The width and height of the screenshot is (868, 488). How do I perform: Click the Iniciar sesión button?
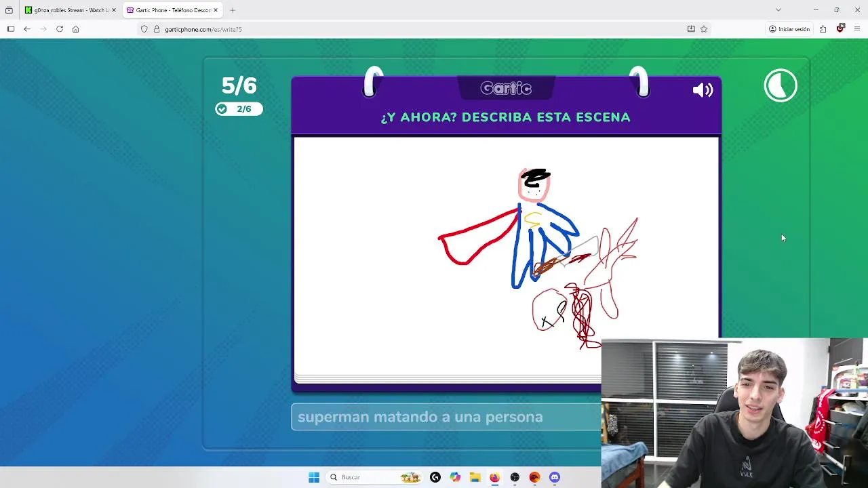789,29
